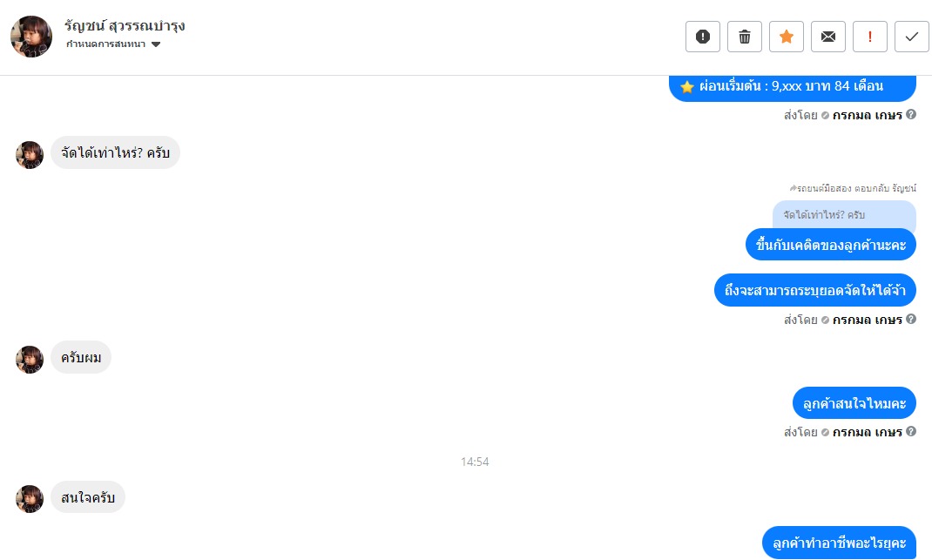Flag conversation with red exclamation icon
Viewport: 932px width, 560px height.
[869, 37]
